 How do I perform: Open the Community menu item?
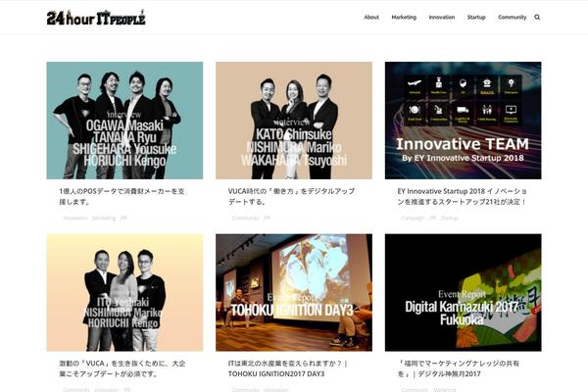pyautogui.click(x=512, y=18)
